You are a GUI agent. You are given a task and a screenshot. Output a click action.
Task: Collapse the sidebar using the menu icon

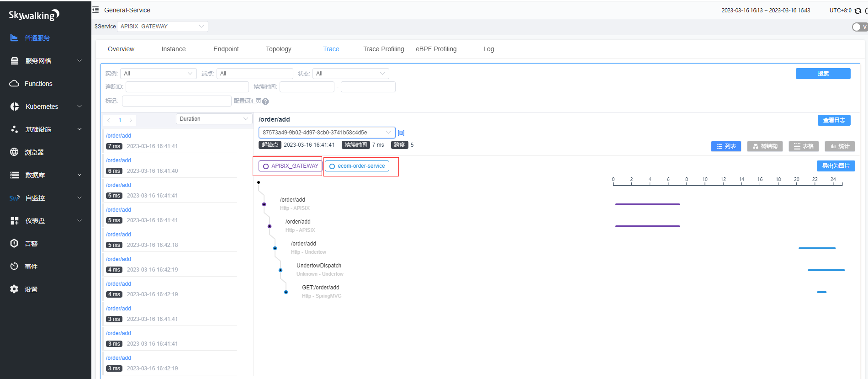coord(95,10)
